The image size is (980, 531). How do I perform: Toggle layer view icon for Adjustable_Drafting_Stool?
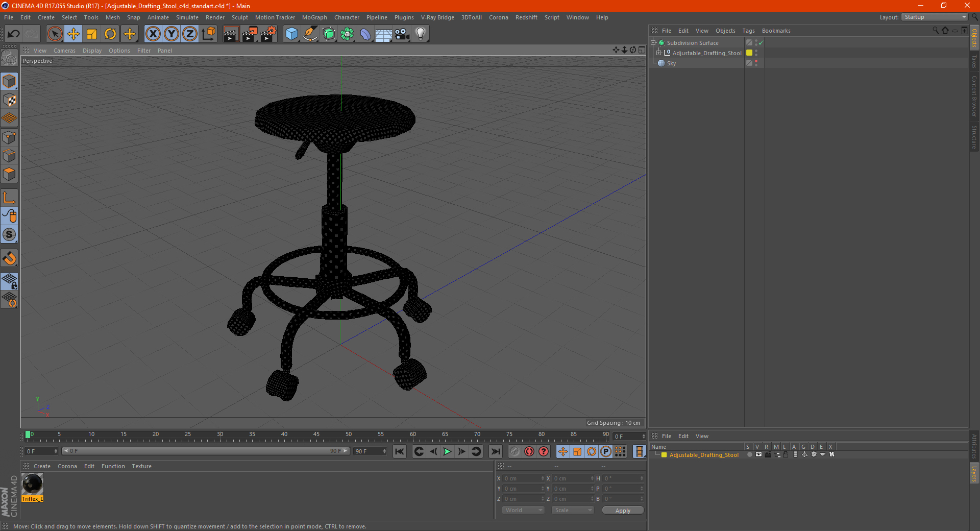(x=758, y=454)
